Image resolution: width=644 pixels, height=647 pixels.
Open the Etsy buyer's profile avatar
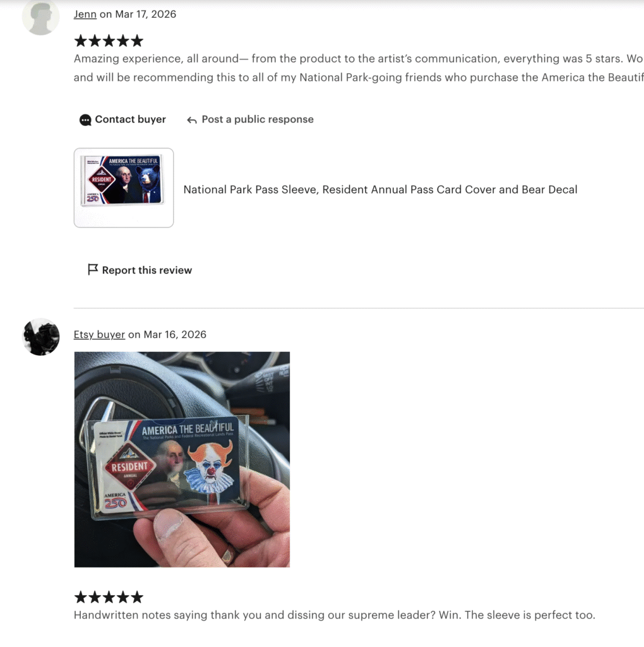click(x=40, y=337)
